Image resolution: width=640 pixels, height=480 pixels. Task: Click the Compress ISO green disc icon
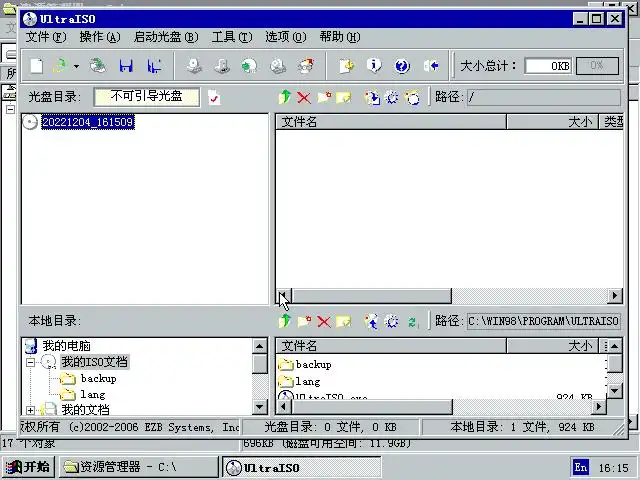249,66
